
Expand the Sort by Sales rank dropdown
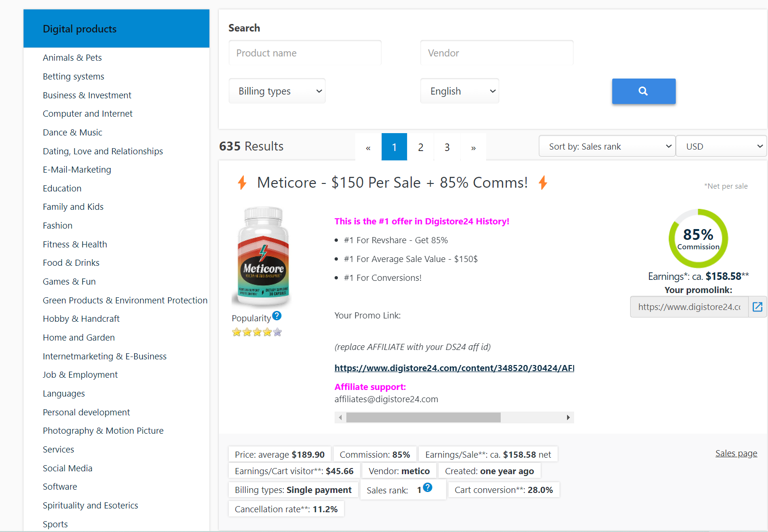pyautogui.click(x=607, y=147)
